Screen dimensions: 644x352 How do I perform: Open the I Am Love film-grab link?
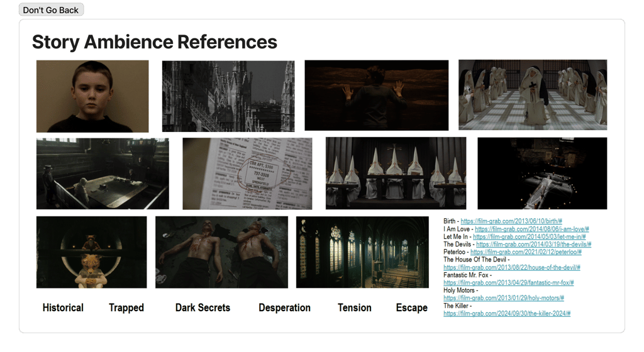click(x=531, y=229)
